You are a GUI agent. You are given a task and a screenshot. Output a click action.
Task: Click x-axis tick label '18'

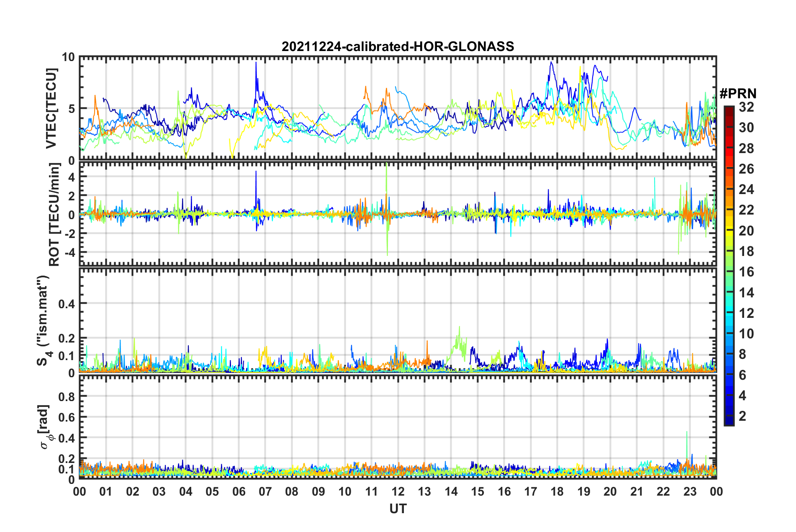pyautogui.click(x=557, y=491)
